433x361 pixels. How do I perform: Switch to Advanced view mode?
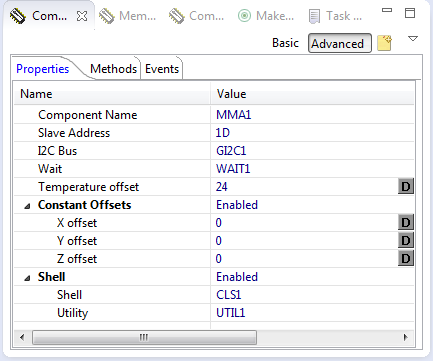tap(340, 43)
